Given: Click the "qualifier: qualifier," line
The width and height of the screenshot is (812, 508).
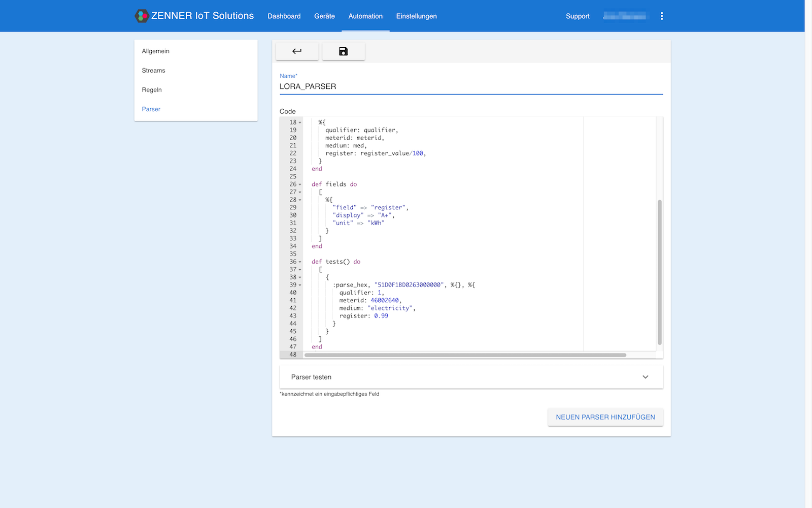Looking at the screenshot, I should (x=362, y=130).
